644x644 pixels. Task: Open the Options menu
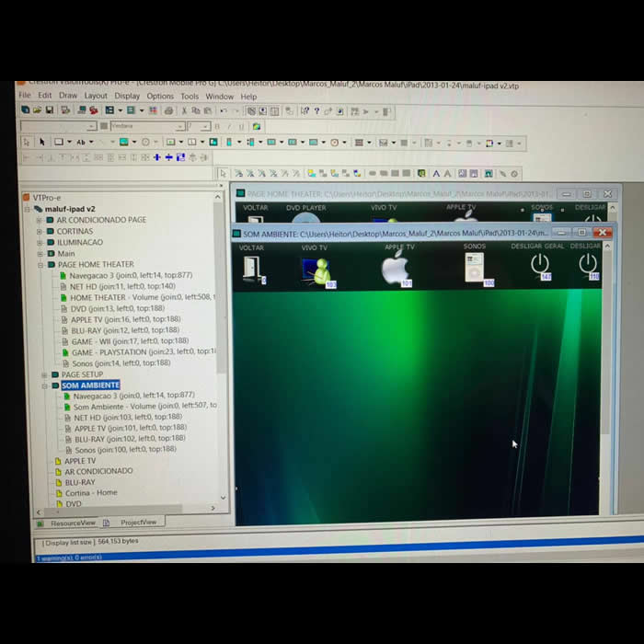[159, 96]
